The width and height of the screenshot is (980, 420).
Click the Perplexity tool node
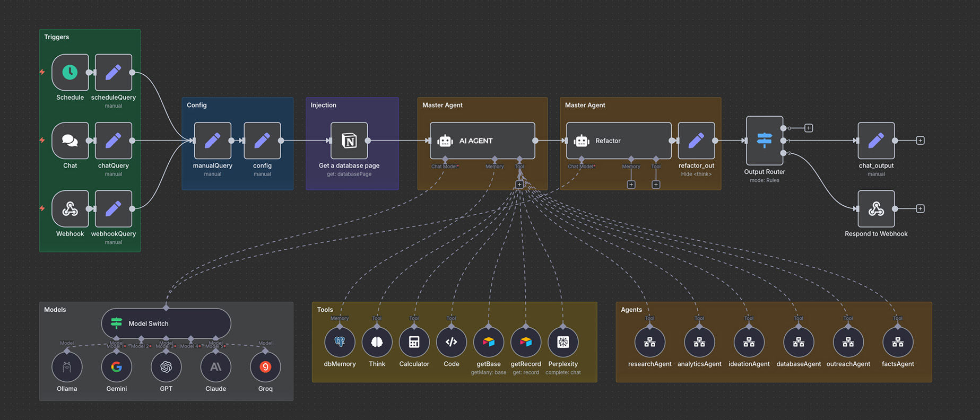[563, 343]
